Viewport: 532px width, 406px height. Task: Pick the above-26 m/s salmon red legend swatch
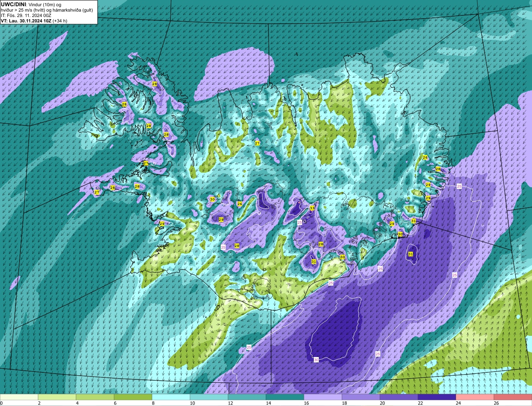pos(513,397)
